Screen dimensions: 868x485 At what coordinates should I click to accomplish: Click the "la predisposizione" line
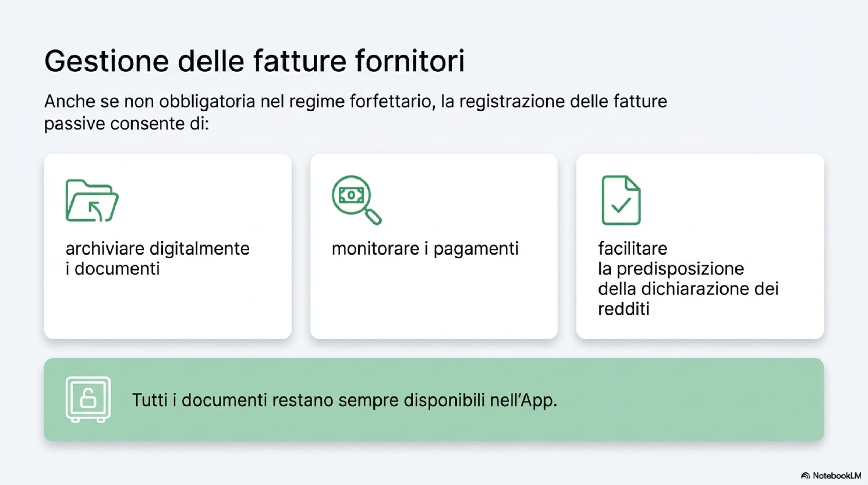pyautogui.click(x=671, y=269)
